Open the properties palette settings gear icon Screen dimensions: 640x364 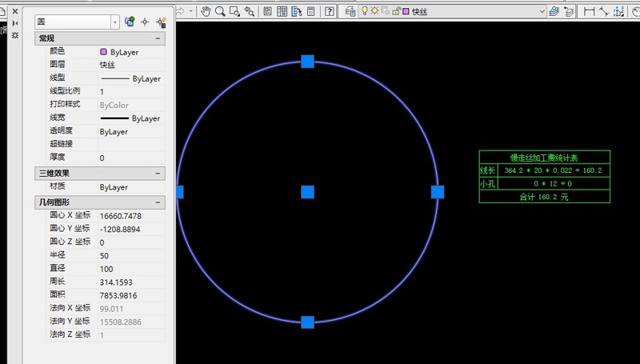click(15, 35)
